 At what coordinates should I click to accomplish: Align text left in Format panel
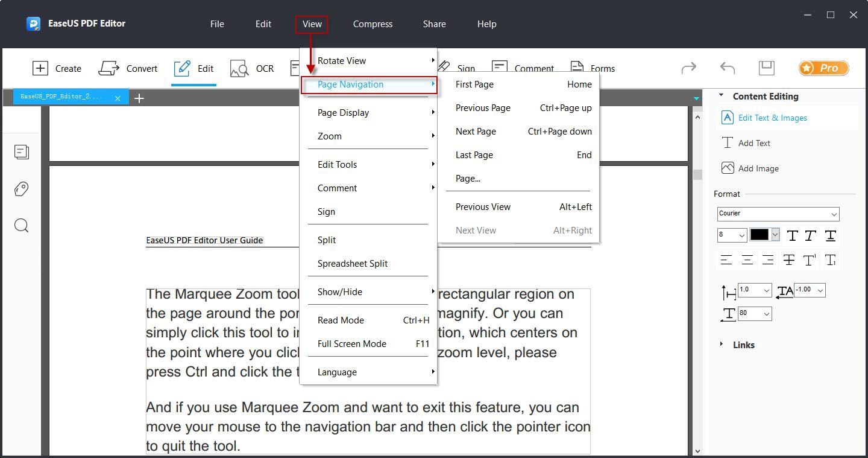726,260
